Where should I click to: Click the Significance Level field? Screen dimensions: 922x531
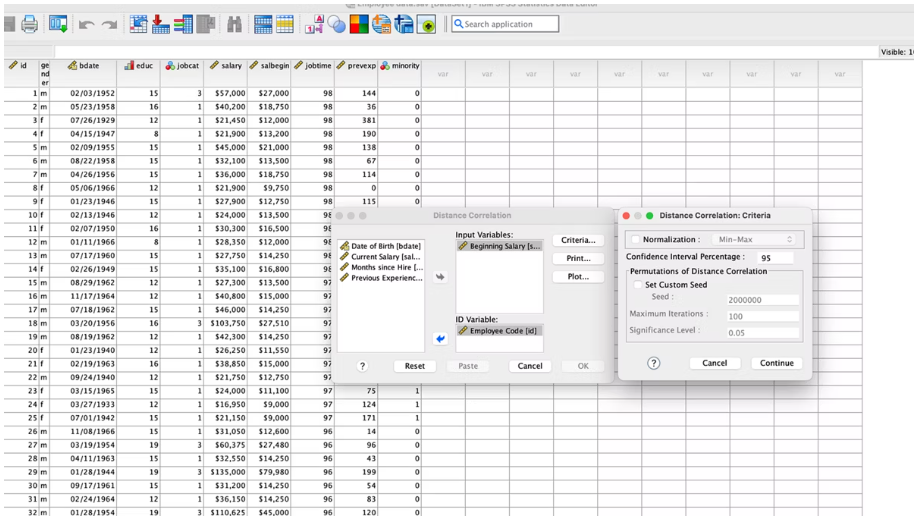(763, 333)
